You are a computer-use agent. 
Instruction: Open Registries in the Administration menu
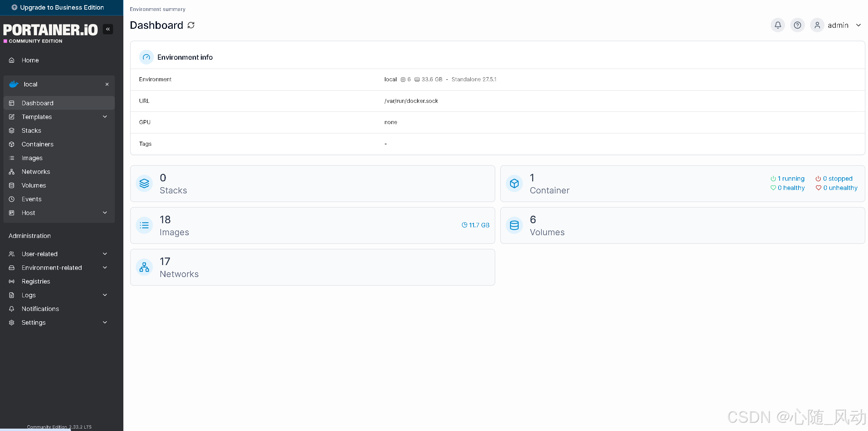[36, 282]
